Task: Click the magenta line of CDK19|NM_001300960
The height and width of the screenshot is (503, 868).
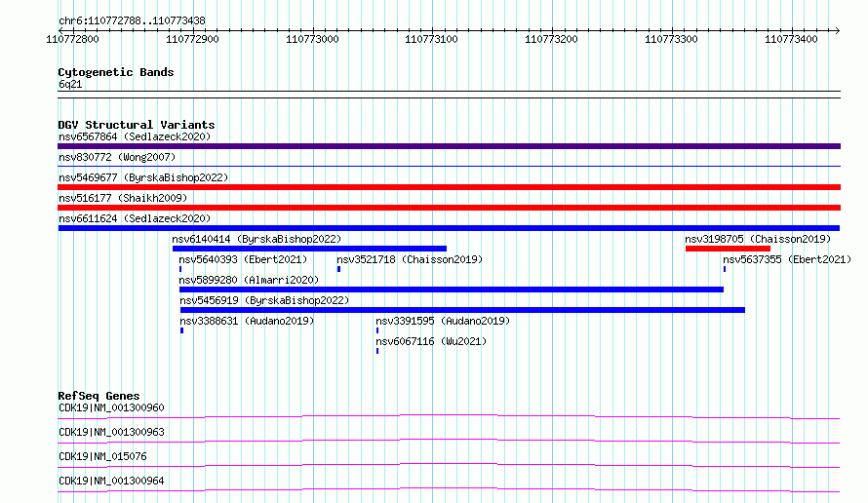Action: (x=449, y=416)
